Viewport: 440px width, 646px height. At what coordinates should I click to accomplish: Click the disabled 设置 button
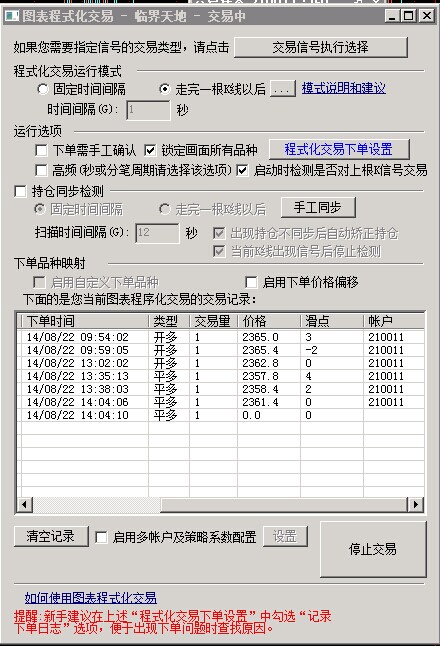click(285, 536)
